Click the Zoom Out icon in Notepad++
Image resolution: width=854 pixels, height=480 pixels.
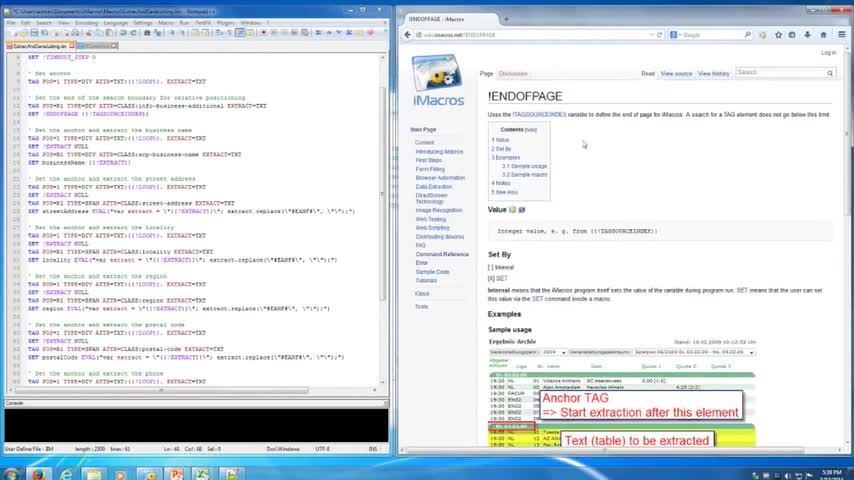[x=182, y=33]
